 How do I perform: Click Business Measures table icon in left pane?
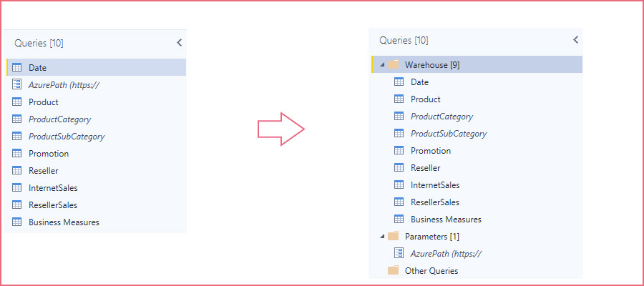click(x=17, y=222)
